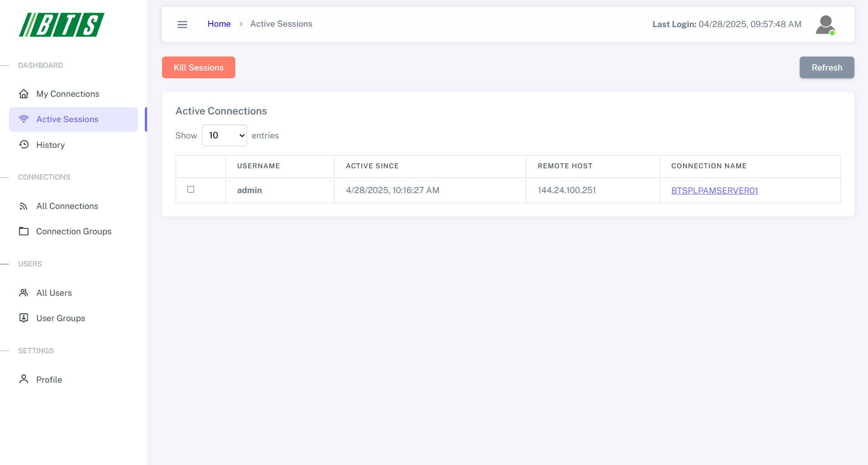Click the All Connections feed icon
The image size is (868, 465).
coord(24,206)
